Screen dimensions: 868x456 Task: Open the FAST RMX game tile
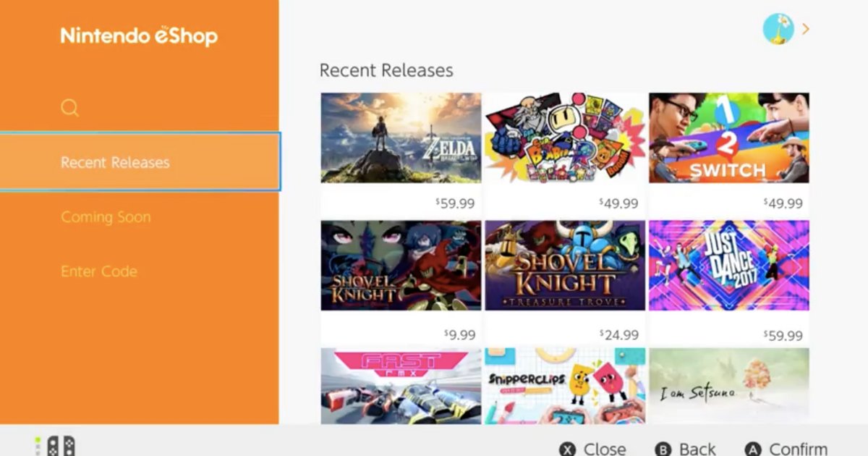(x=401, y=386)
